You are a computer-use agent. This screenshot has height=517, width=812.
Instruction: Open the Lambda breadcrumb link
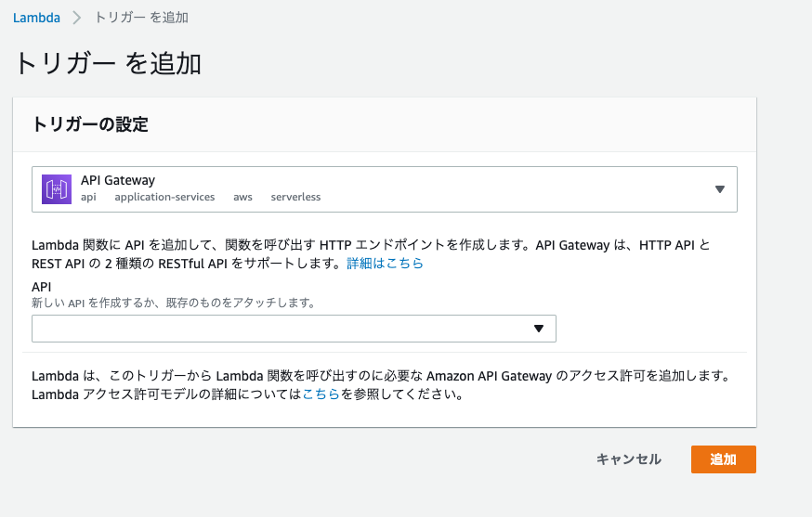click(36, 18)
